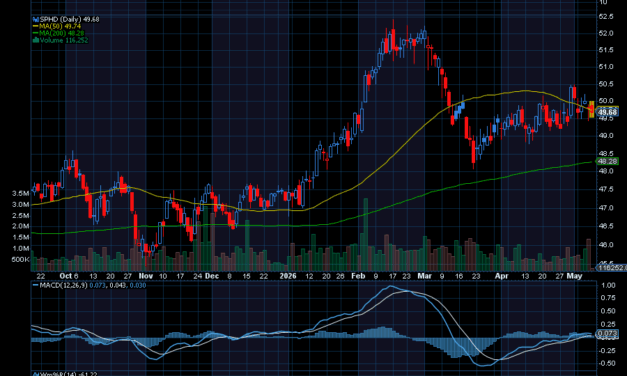Viewport: 627px width, 376px height.
Task: Click the 49.68 current price tag
Action: click(x=607, y=112)
